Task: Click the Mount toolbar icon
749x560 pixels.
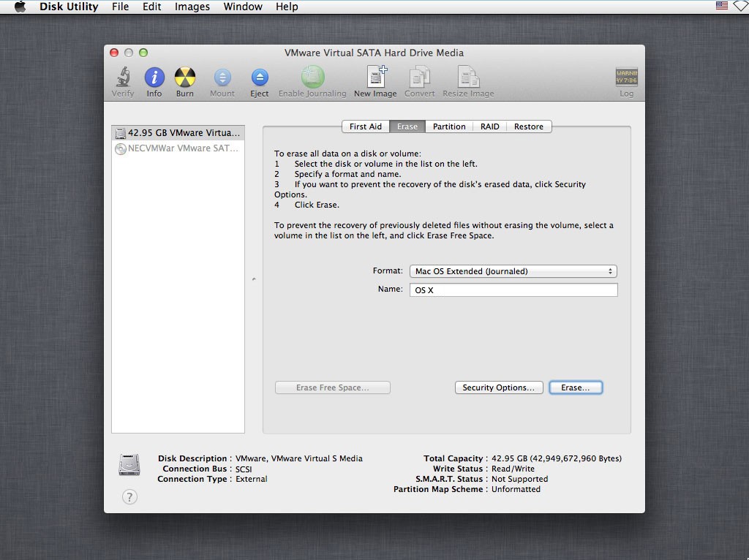Action: click(222, 77)
